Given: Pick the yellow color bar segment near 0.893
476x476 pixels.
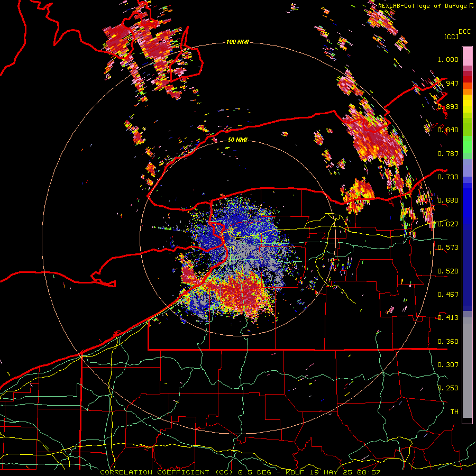Looking at the screenshot, I should [x=467, y=104].
